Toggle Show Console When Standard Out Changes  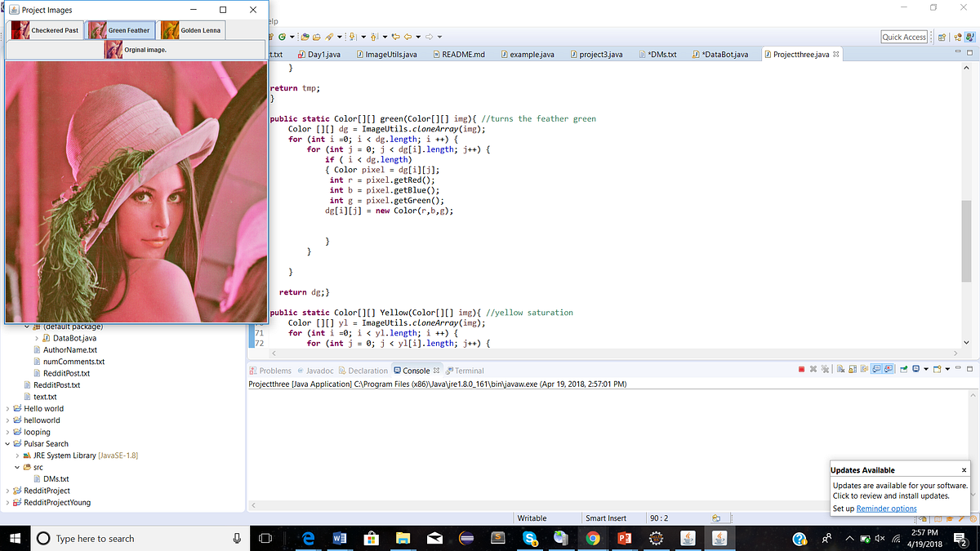coord(875,369)
